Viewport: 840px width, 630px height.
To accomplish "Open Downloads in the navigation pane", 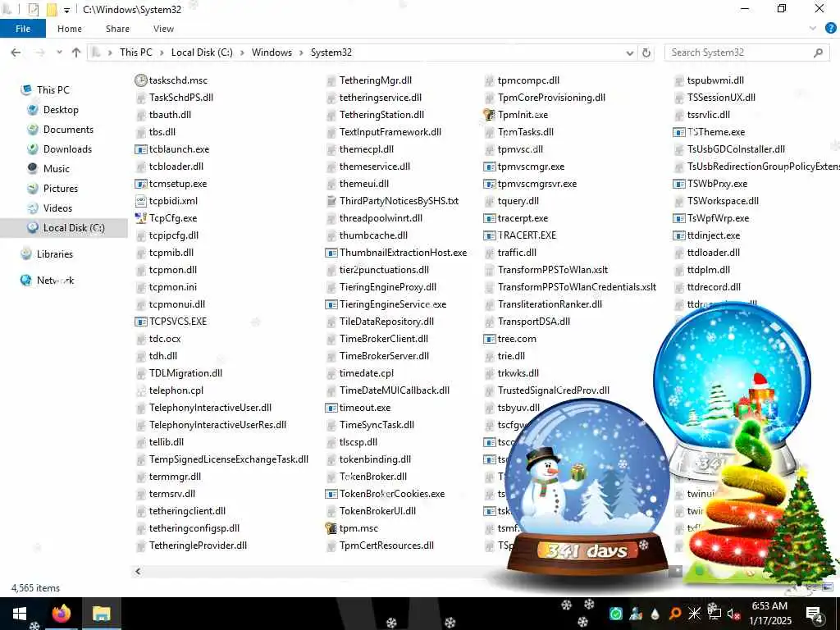I will (67, 149).
